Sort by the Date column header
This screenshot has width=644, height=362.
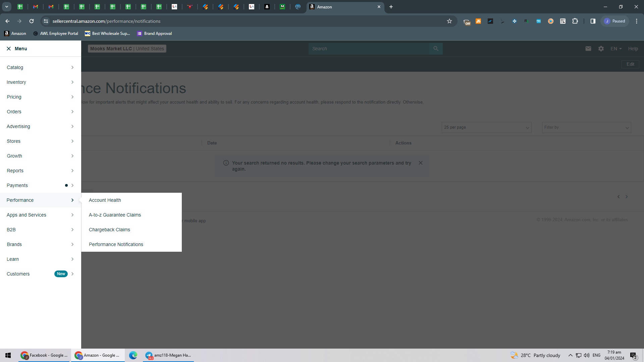[212, 143]
